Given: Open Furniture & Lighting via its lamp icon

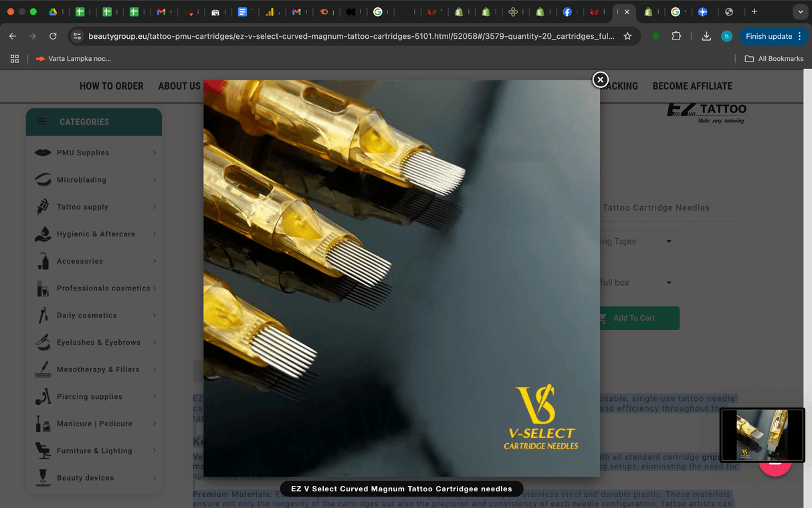Looking at the screenshot, I should (x=41, y=450).
